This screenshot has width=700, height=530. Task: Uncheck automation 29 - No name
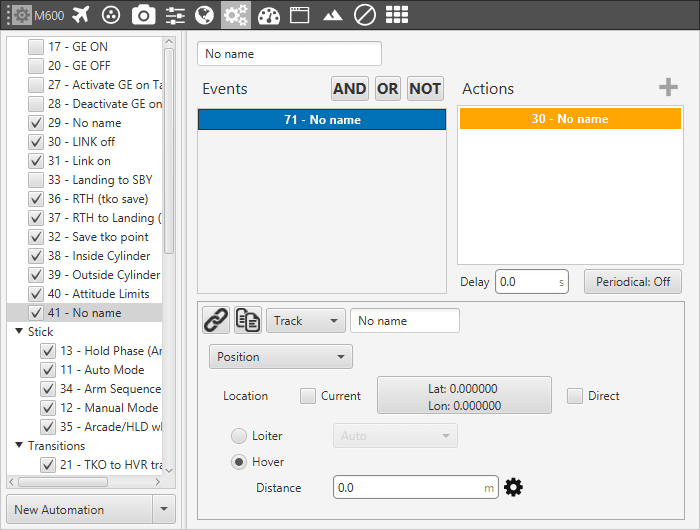click(x=36, y=123)
